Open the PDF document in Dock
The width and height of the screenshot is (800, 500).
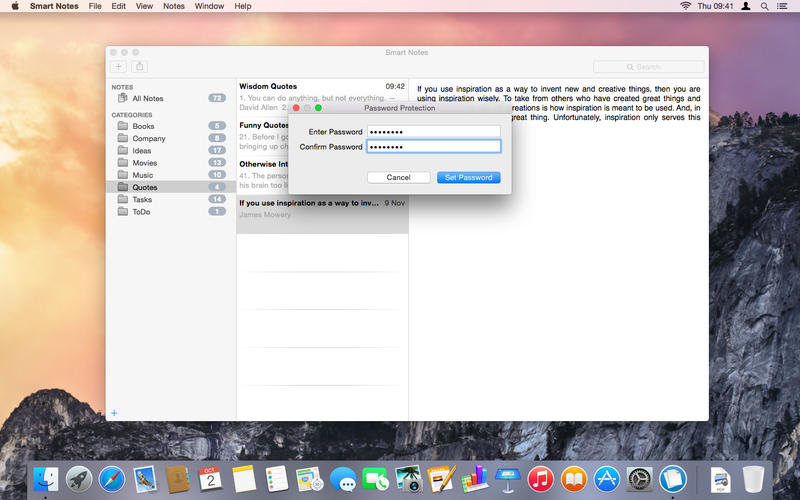720,480
